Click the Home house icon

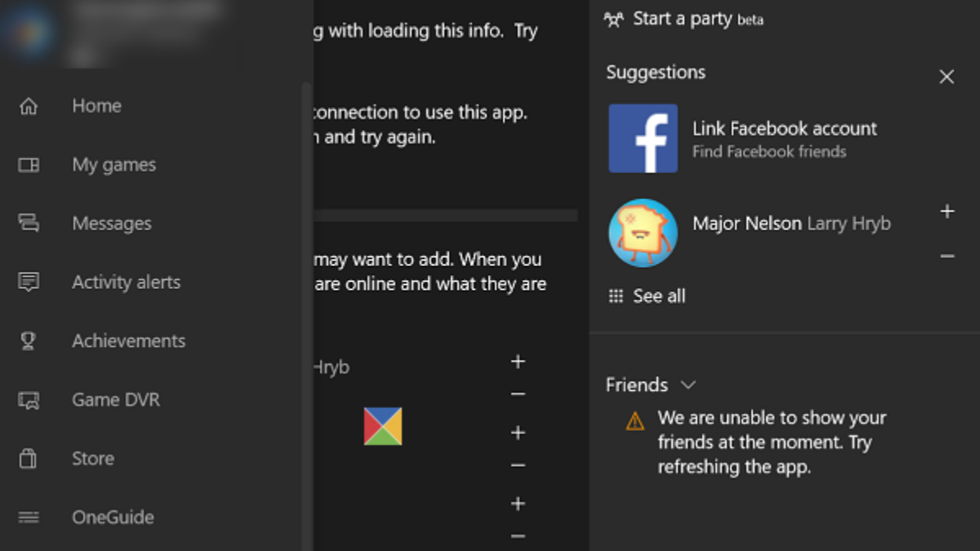point(29,106)
